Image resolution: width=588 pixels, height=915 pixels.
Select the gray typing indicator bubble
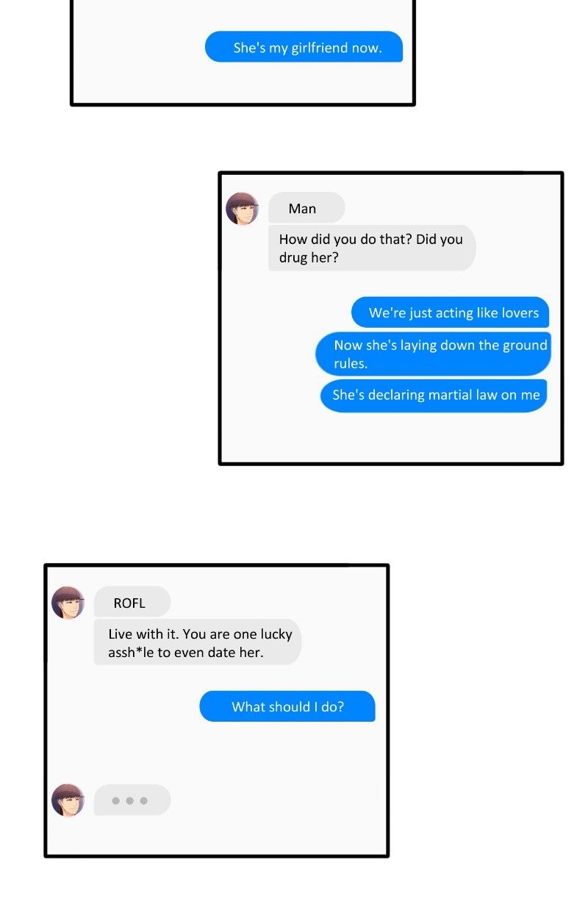pos(132,800)
